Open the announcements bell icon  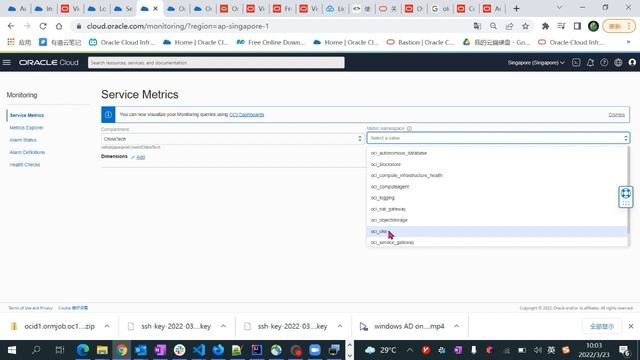tap(590, 62)
